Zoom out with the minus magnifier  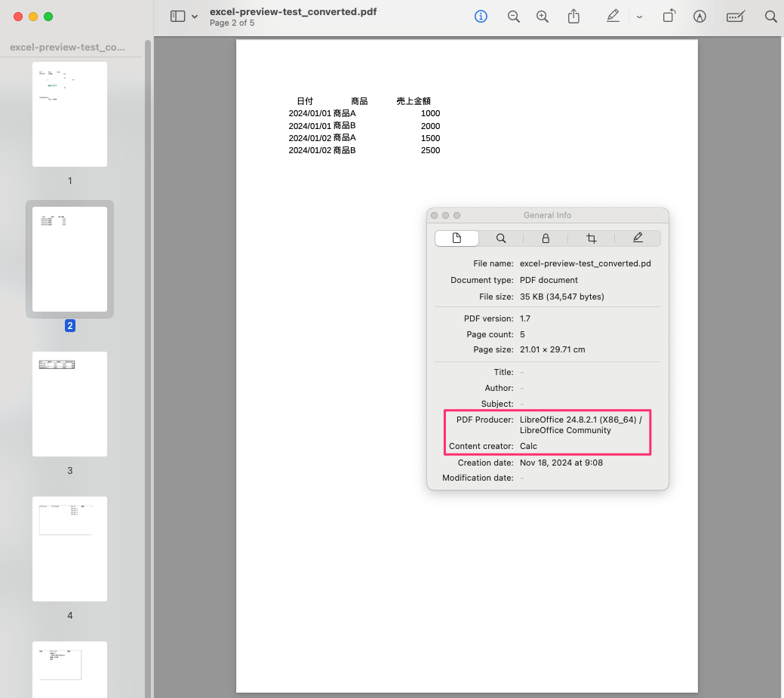[x=514, y=17]
